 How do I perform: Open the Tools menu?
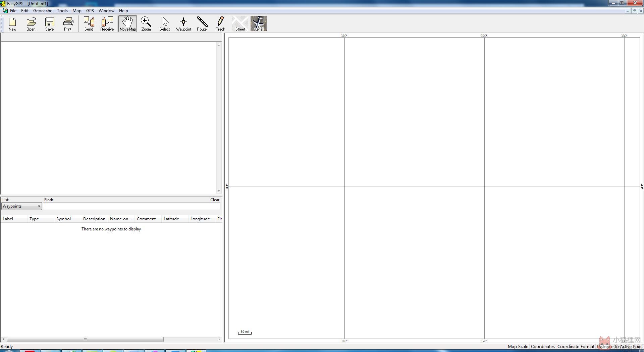[x=62, y=11]
